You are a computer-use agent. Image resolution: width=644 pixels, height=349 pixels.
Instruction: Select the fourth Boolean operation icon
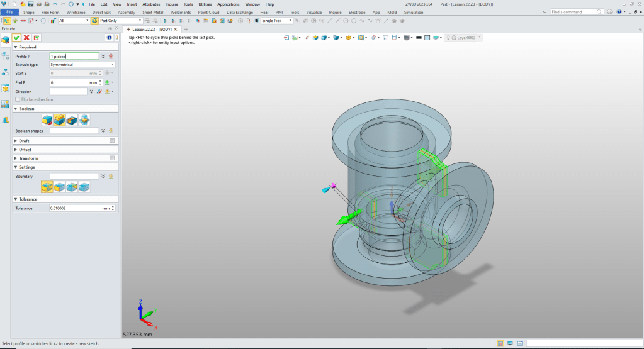84,119
